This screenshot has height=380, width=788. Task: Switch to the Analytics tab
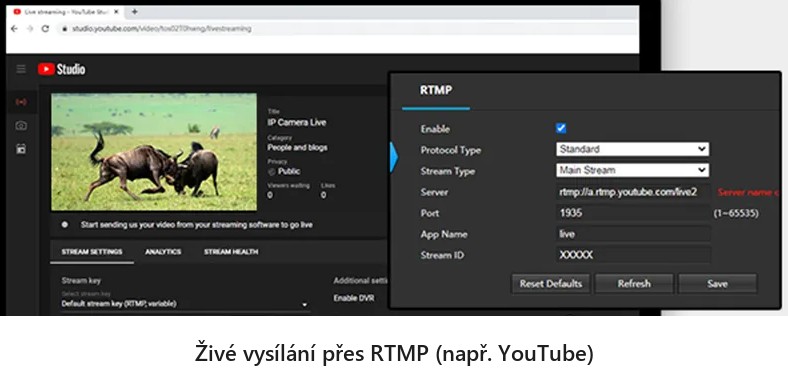coord(163,252)
